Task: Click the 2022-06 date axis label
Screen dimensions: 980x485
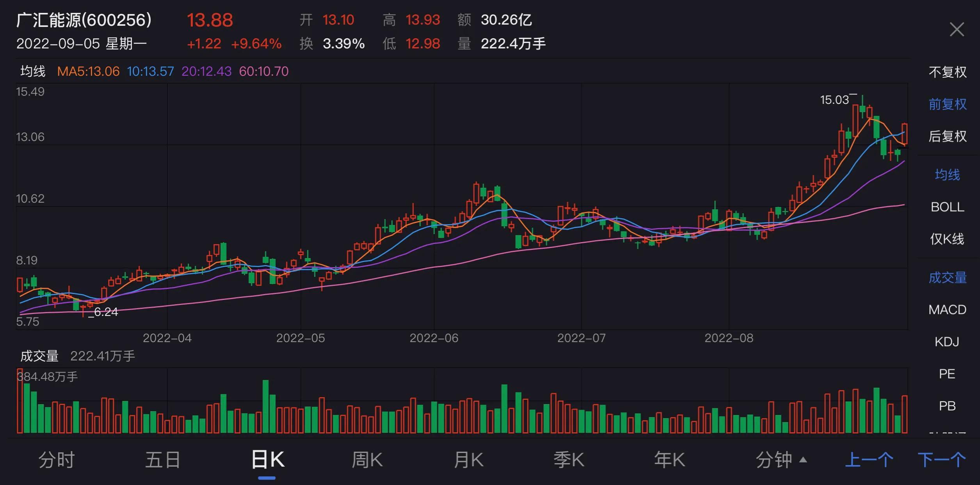Action: click(x=434, y=338)
